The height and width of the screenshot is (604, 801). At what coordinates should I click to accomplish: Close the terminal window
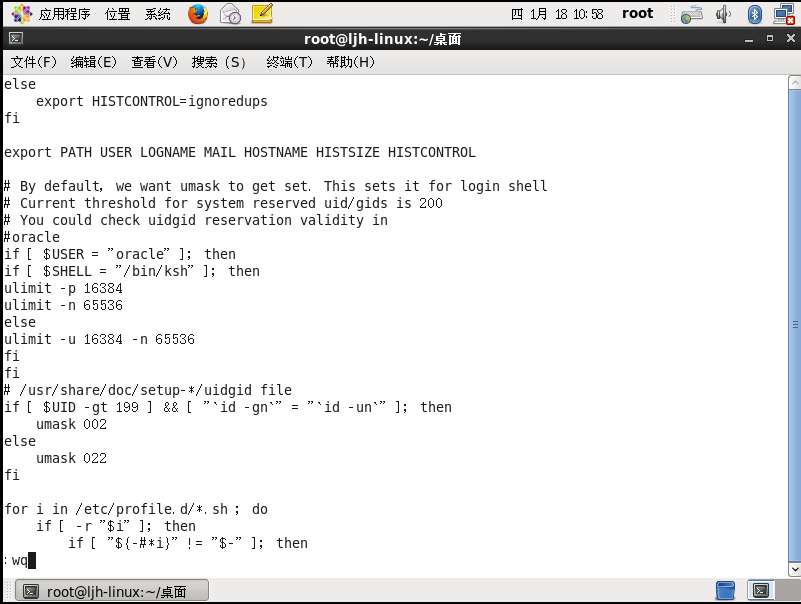click(x=790, y=38)
